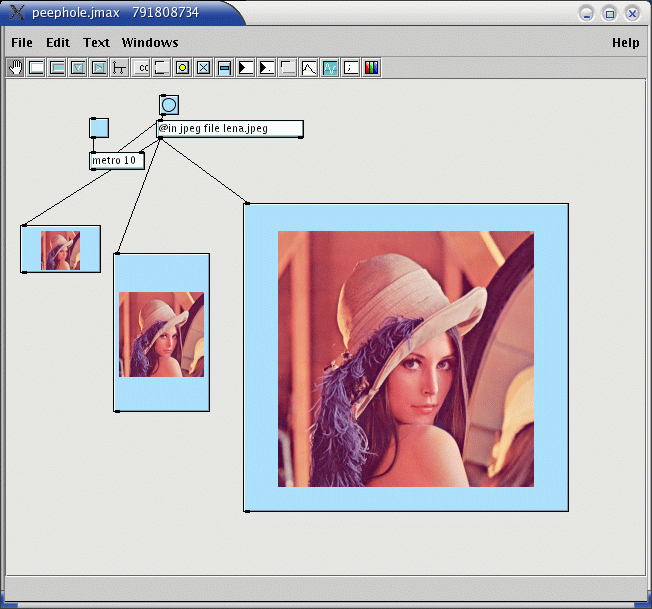The image size is (652, 609).
Task: Select the hand tool in the toolbar
Action: (x=15, y=67)
